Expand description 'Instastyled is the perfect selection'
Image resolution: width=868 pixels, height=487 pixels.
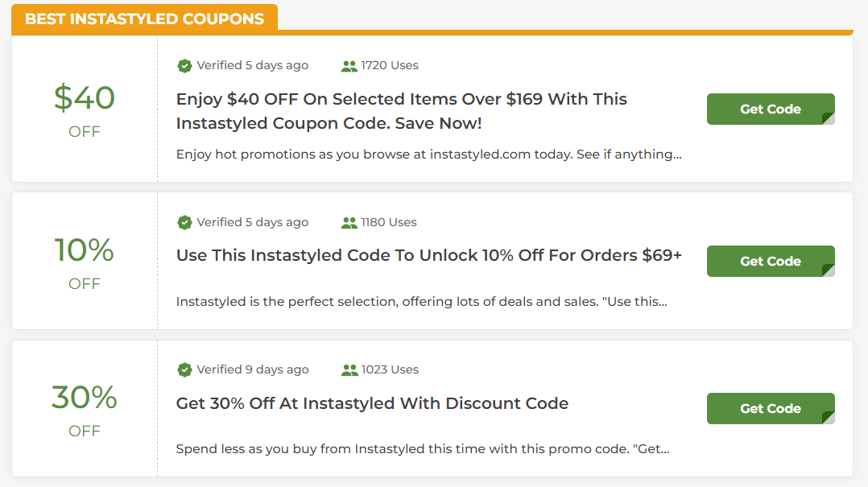(422, 302)
